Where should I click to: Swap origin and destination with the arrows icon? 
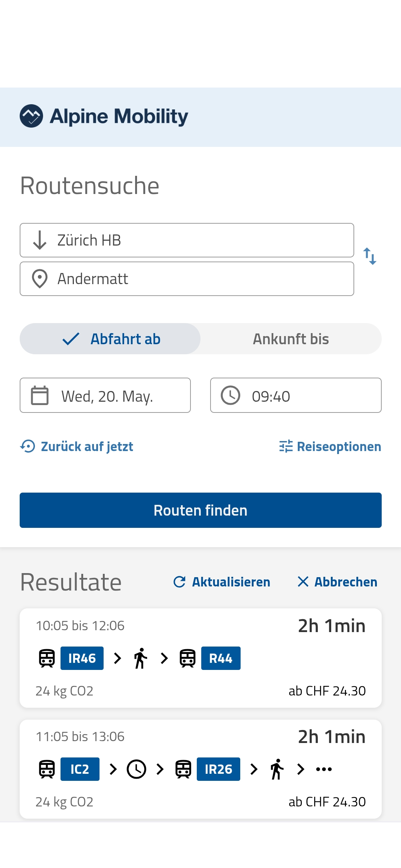[370, 256]
